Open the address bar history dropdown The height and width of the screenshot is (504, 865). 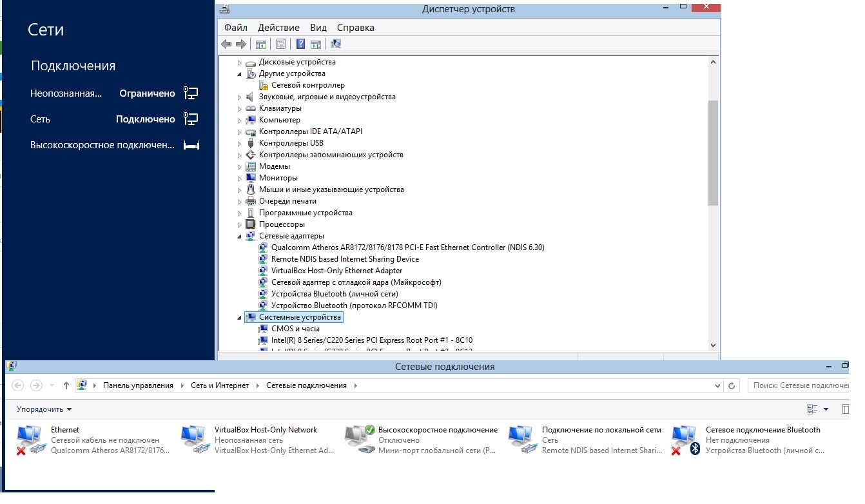point(717,385)
